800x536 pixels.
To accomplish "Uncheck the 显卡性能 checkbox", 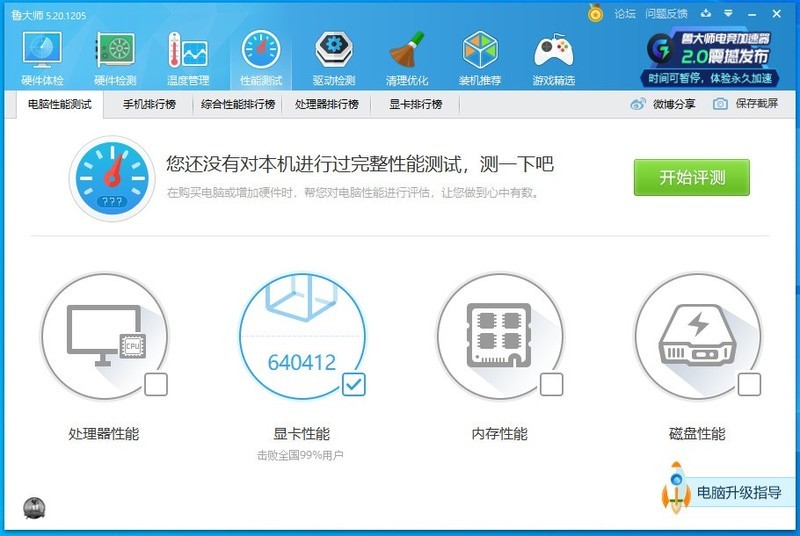I will (x=354, y=385).
